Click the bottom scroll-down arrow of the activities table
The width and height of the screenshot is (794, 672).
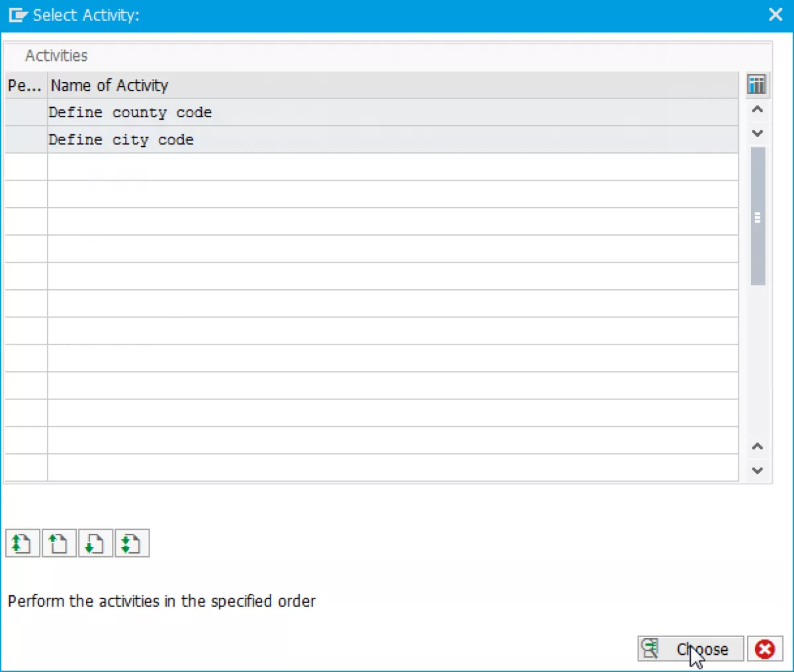coord(758,470)
